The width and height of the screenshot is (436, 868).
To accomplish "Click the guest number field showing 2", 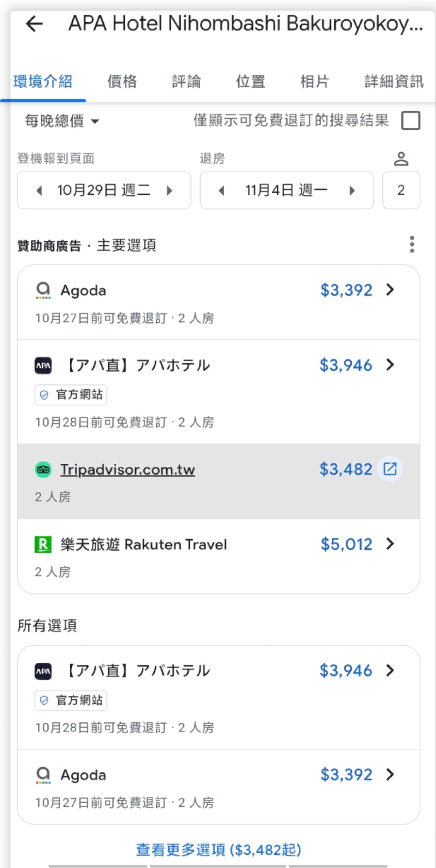I will coord(401,190).
